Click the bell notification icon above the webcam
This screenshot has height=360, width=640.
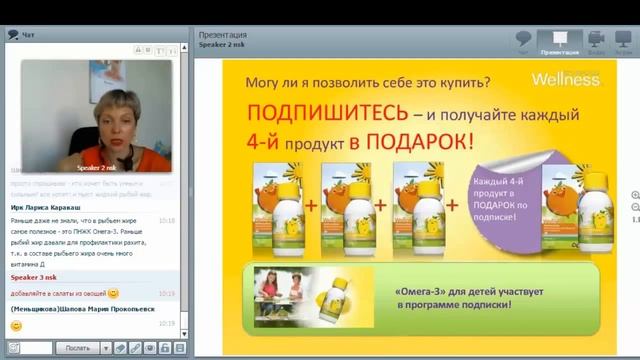point(138,50)
